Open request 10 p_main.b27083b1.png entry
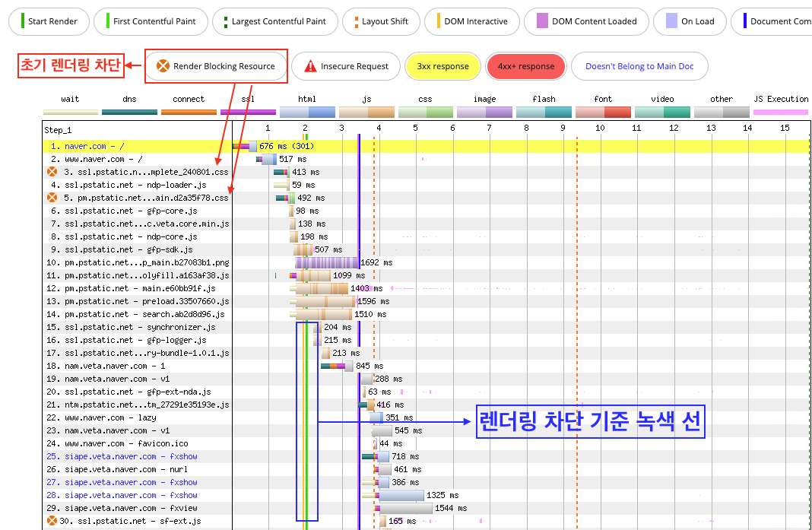The image size is (812, 530). coord(137,262)
